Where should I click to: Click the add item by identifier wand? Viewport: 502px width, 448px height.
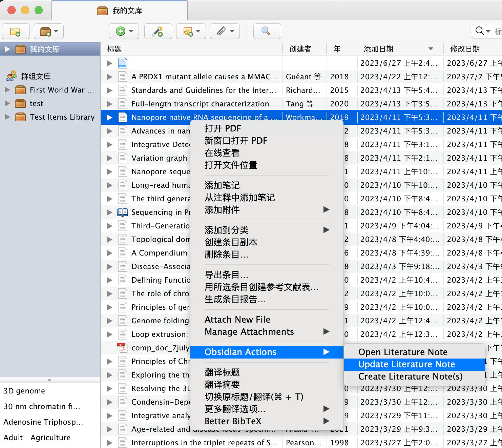(x=158, y=32)
